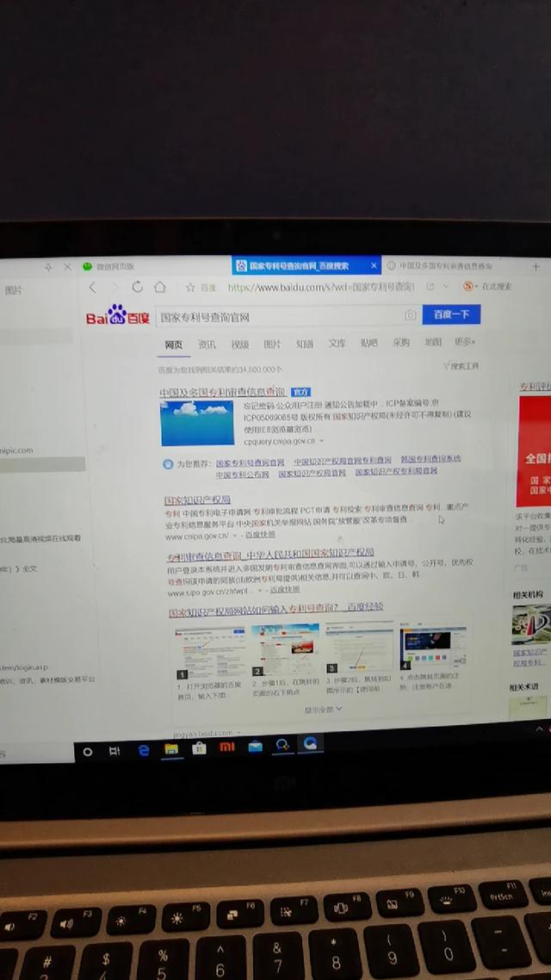Select the 图片 search category
The image size is (551, 980).
point(272,344)
